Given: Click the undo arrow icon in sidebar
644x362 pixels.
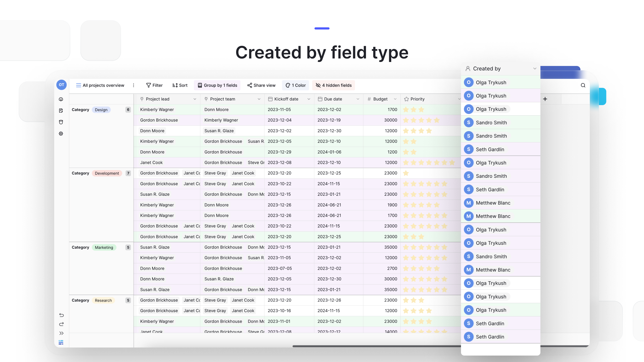Looking at the screenshot, I should (61, 315).
